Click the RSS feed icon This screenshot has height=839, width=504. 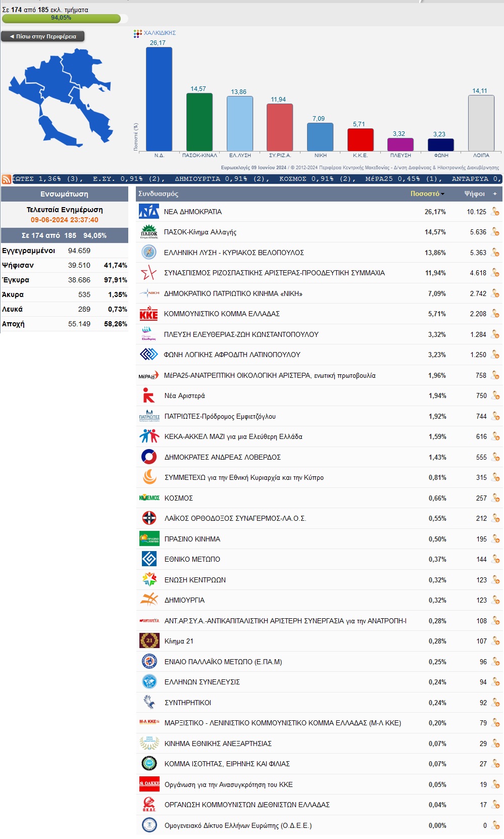(x=7, y=179)
